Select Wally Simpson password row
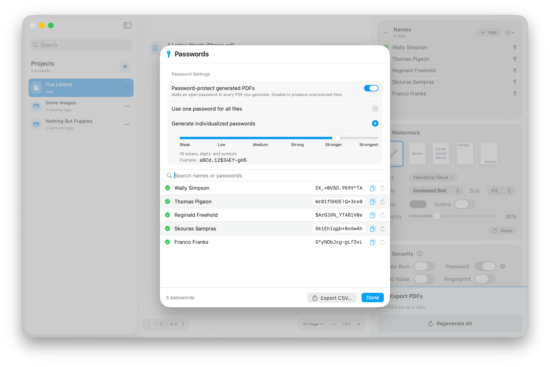The image size is (550, 367). pyautogui.click(x=275, y=188)
